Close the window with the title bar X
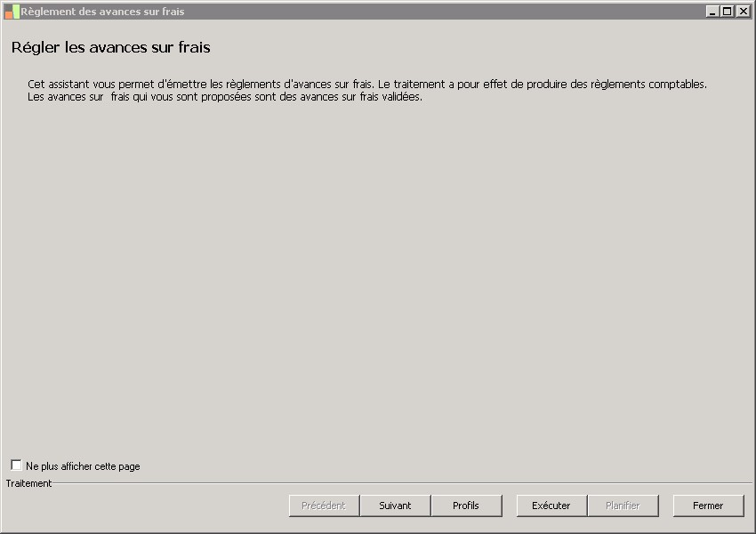The width and height of the screenshot is (756, 534). click(x=743, y=12)
